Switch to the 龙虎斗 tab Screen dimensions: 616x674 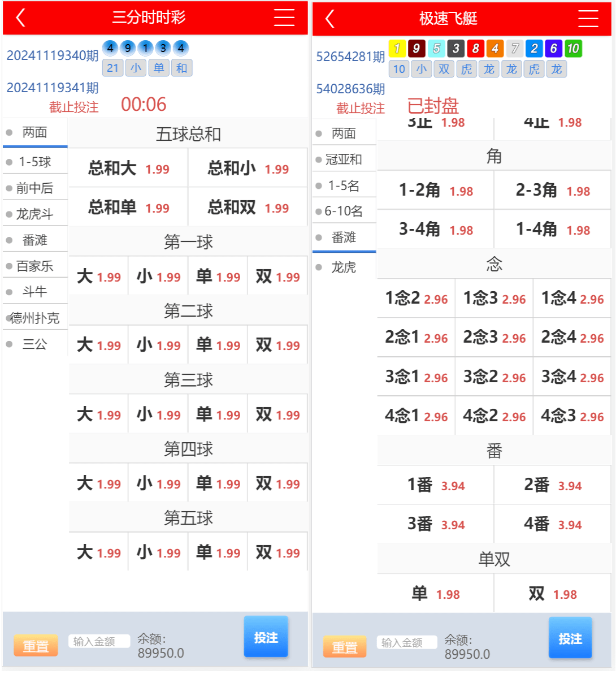coord(35,213)
